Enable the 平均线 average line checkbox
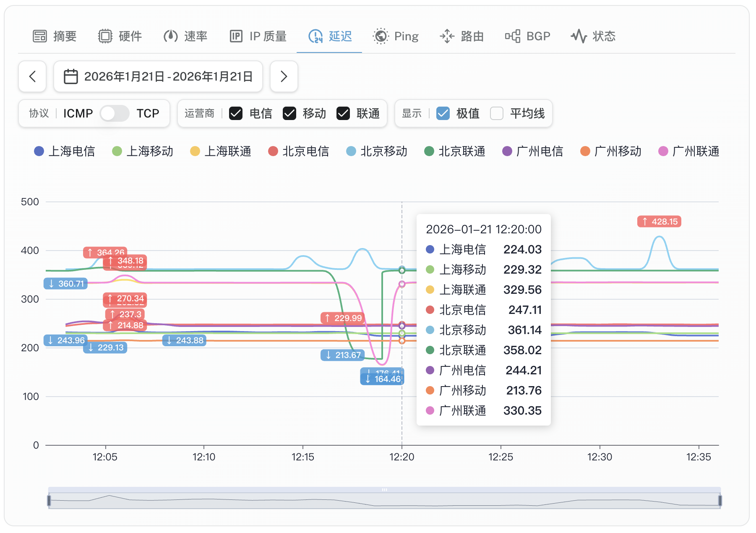 coord(497,113)
